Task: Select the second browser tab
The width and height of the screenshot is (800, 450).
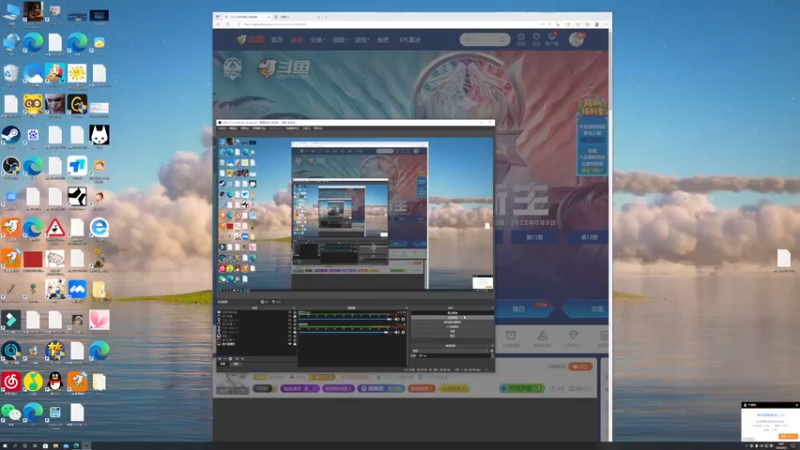Action: [297, 17]
